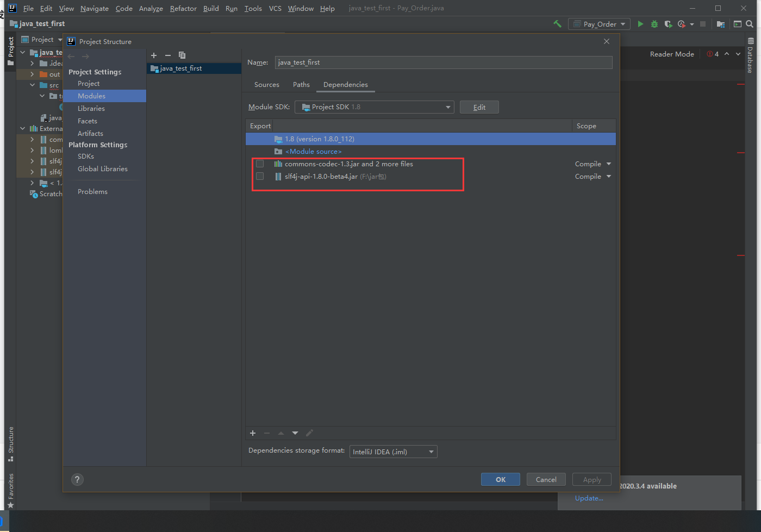This screenshot has height=532, width=761.
Task: Select the <Module source> dependency row
Action: [431, 152]
